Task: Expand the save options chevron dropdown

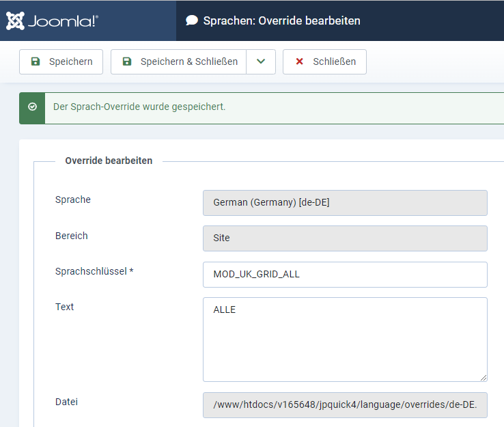Action: [x=261, y=61]
